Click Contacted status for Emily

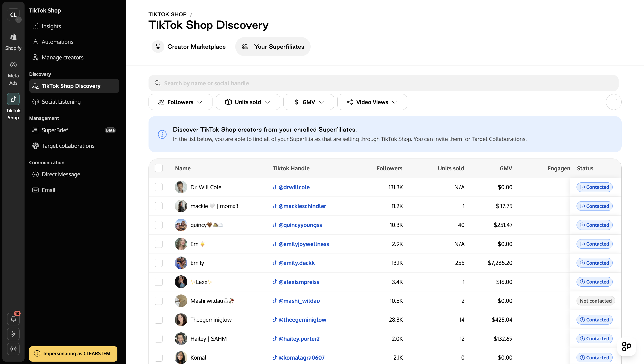(594, 263)
